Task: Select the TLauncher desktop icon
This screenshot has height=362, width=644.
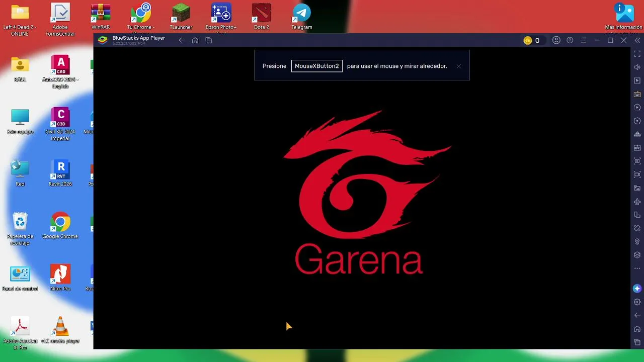Action: pos(181,17)
